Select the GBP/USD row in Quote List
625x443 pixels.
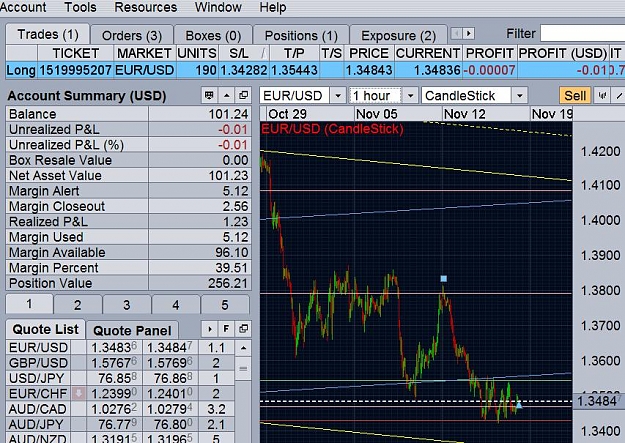coord(120,363)
